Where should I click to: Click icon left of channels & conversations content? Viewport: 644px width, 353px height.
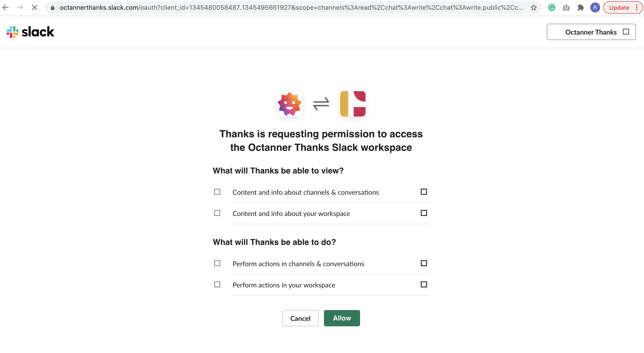[x=217, y=192]
